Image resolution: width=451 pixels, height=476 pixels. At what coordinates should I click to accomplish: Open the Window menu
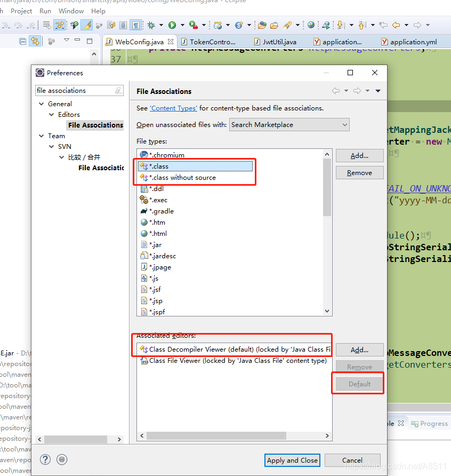click(x=71, y=11)
